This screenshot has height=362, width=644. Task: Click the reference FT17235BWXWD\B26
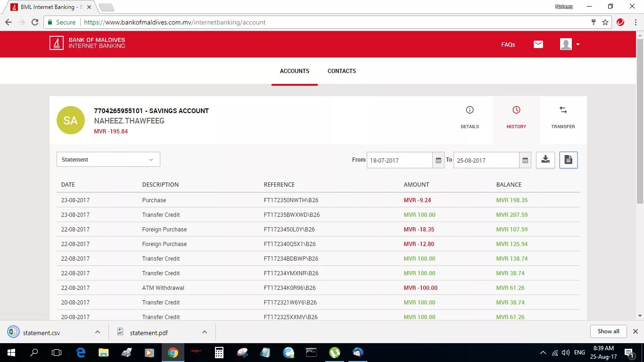[x=292, y=215]
